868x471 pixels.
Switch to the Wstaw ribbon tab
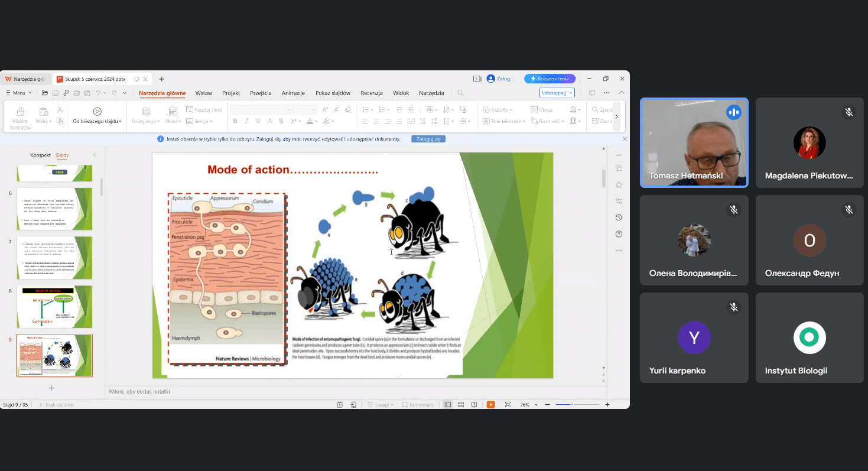(204, 93)
